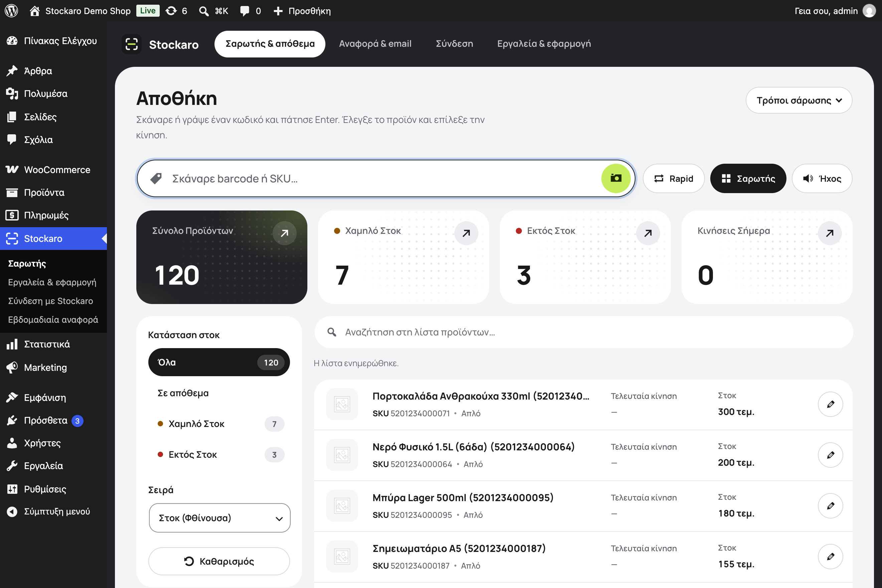Toggle the Σαρωτής mode button

pyautogui.click(x=748, y=178)
